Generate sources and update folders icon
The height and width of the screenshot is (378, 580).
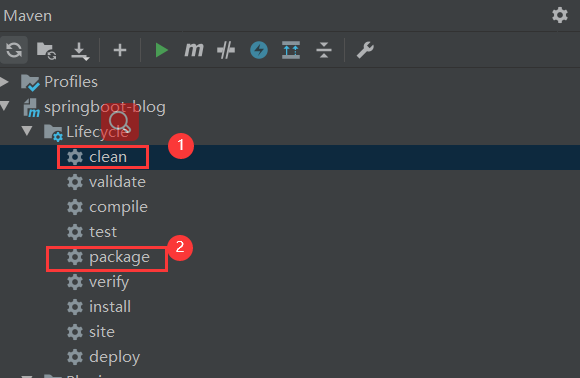click(x=46, y=50)
